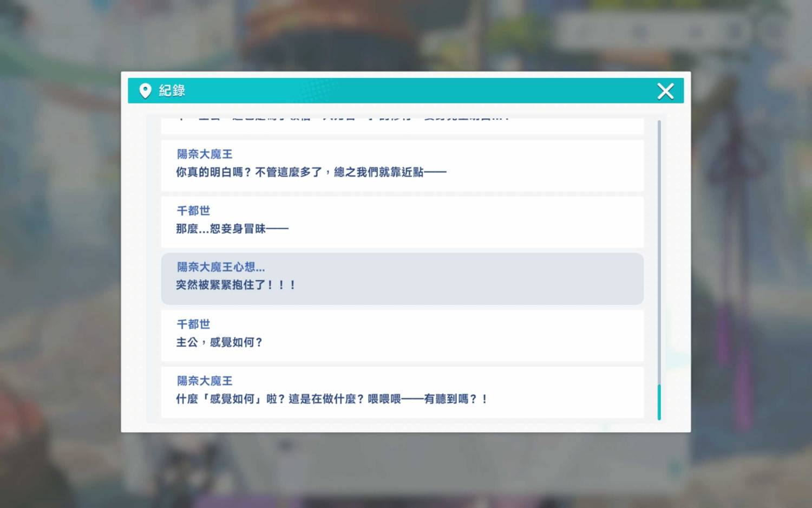
Task: Select the line 突然被緊緊抱住了！！！
Action: (235, 285)
